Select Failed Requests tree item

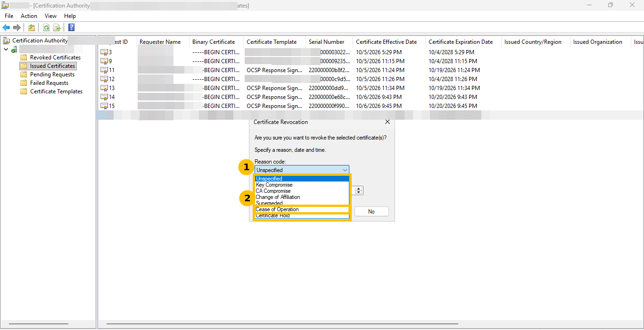pyautogui.click(x=49, y=83)
